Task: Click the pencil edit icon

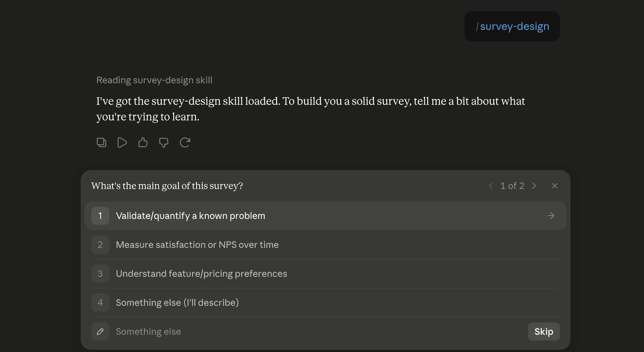Action: point(100,332)
